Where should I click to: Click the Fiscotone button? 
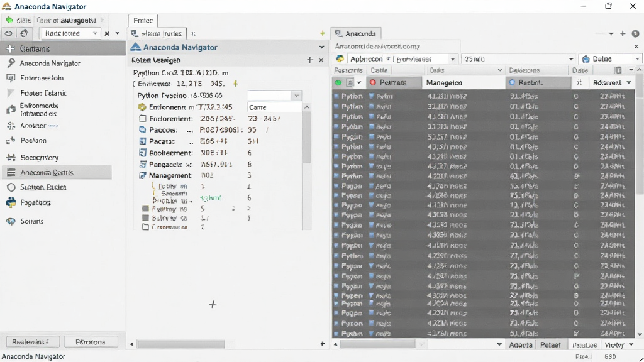[x=91, y=342]
